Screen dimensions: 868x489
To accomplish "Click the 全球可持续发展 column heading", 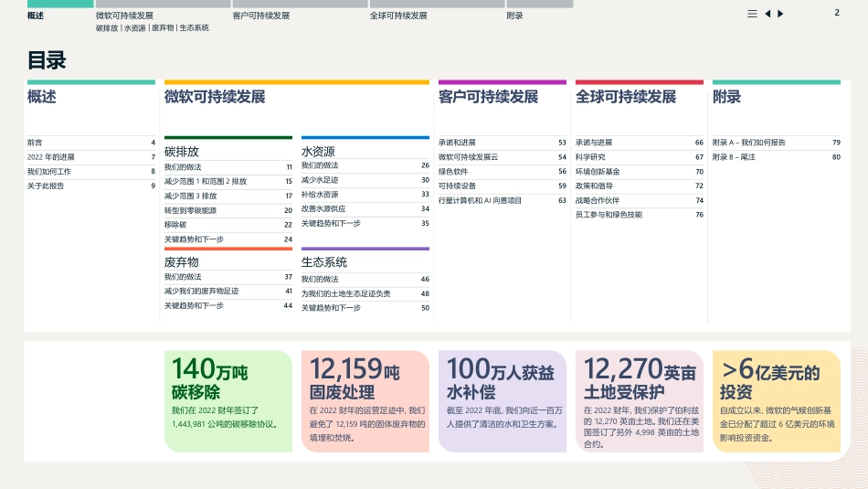I will tap(626, 97).
